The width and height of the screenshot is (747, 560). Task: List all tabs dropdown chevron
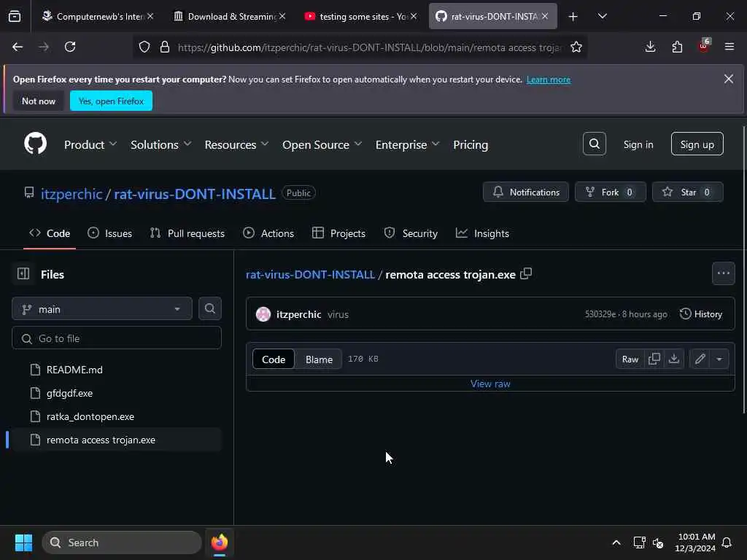[602, 16]
